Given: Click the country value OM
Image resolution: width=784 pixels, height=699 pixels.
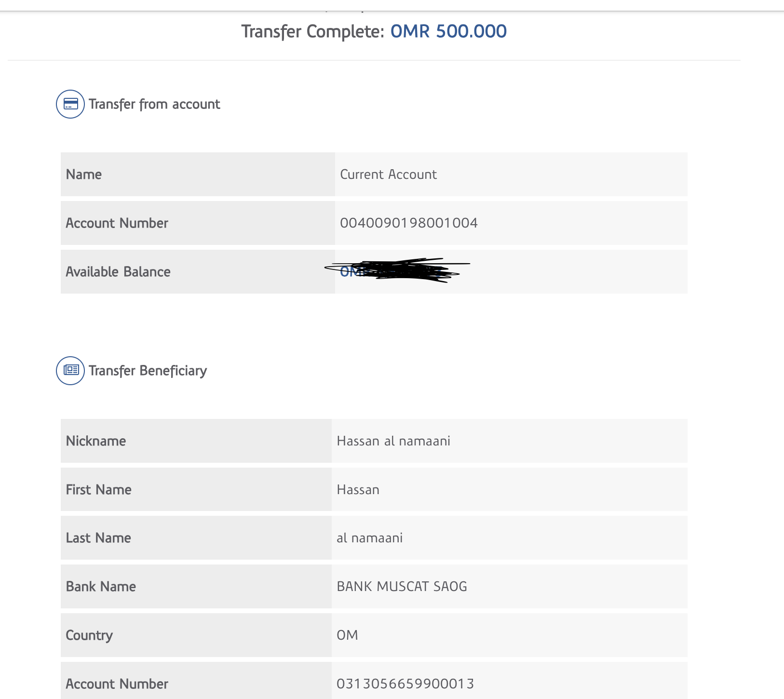Looking at the screenshot, I should (x=347, y=635).
